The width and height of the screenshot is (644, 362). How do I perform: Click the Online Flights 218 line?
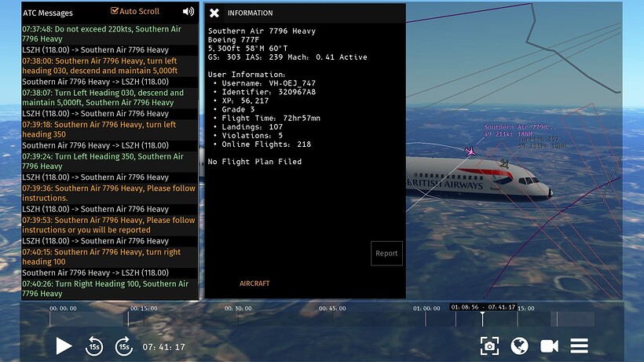pyautogui.click(x=265, y=144)
